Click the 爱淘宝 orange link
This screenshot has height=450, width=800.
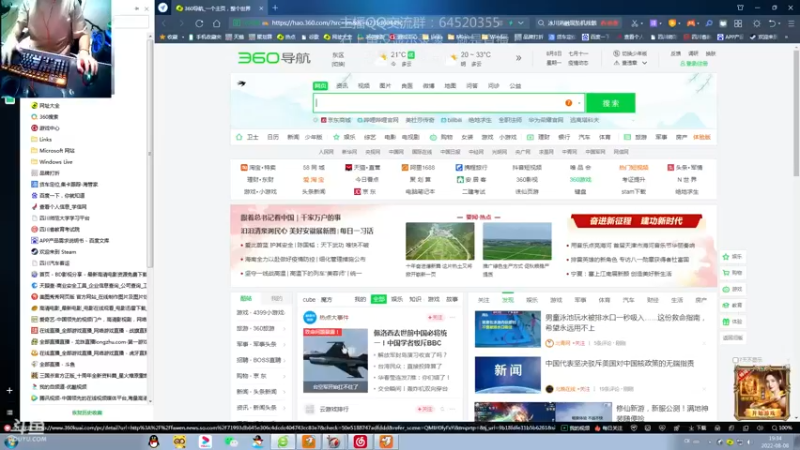[x=313, y=180]
